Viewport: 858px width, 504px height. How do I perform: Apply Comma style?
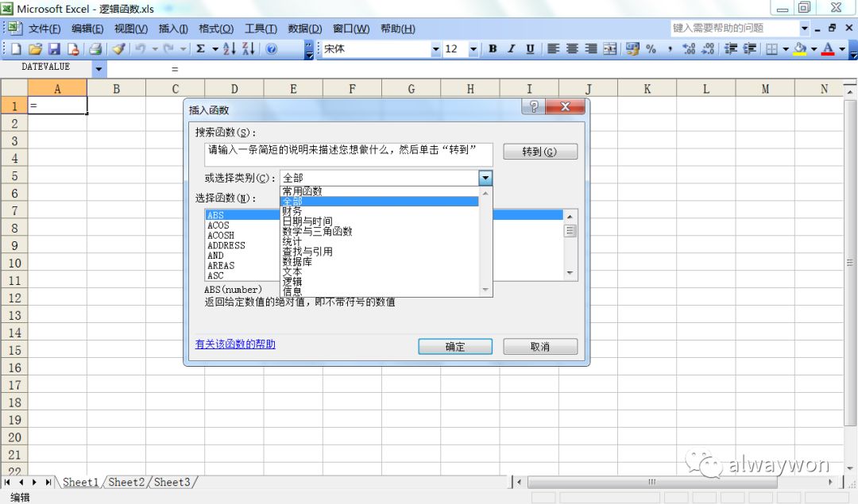670,50
